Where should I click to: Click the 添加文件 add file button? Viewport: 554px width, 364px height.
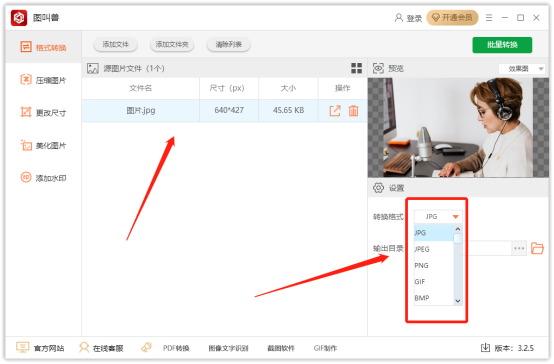pos(116,45)
